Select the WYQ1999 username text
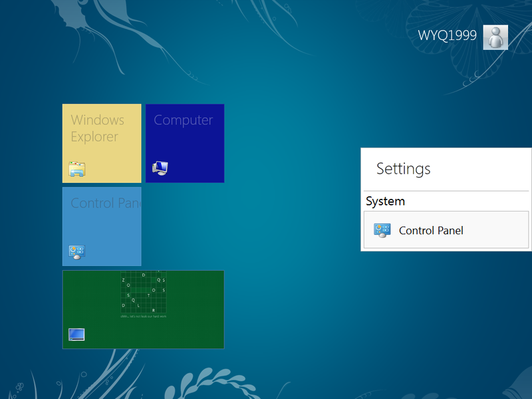Screen dimensions: 532x399 click(447, 35)
